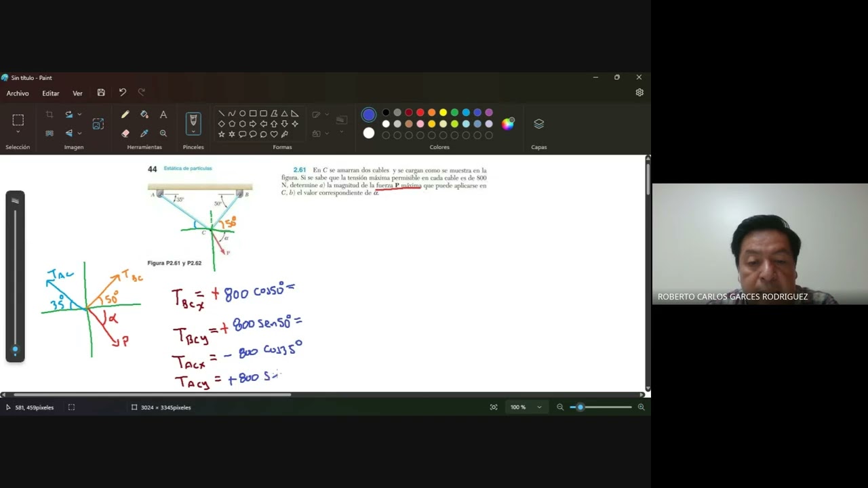The image size is (868, 488).
Task: Choose the rounded rectangle shape
Action: (x=263, y=113)
